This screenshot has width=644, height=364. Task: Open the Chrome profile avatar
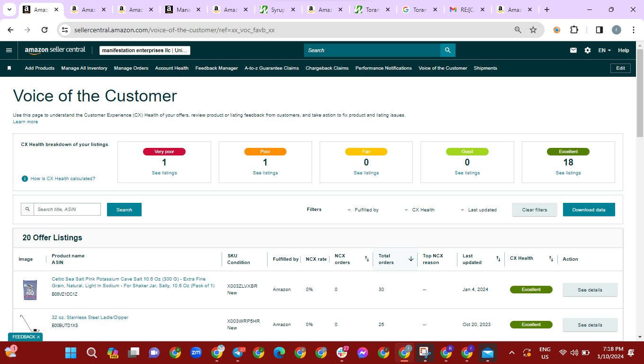click(617, 30)
